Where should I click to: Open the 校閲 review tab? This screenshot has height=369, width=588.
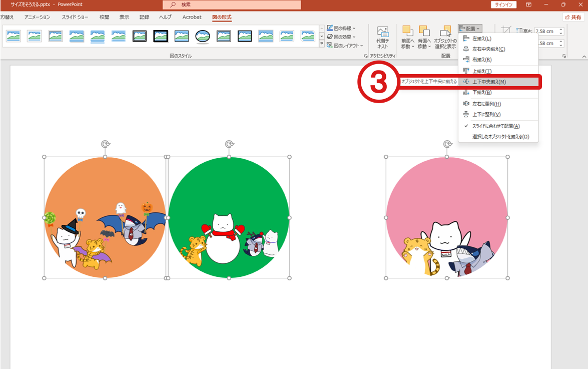[x=104, y=17]
